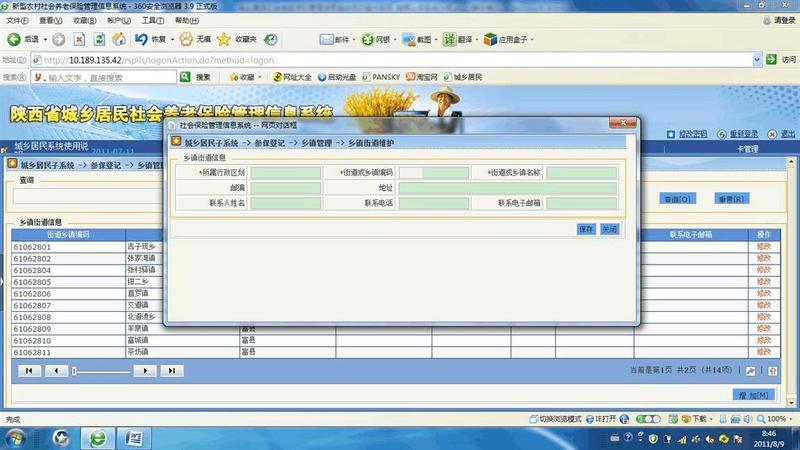
Task: Toggle 无痕 incognito paw icon
Action: (x=186, y=39)
